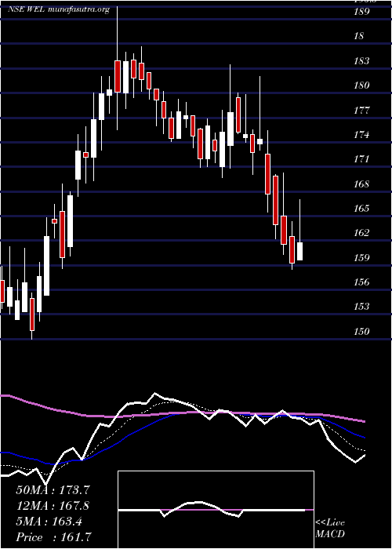This screenshot has height=549, width=392.
Task: Click the Price : 161.7 value
Action: 55,537
